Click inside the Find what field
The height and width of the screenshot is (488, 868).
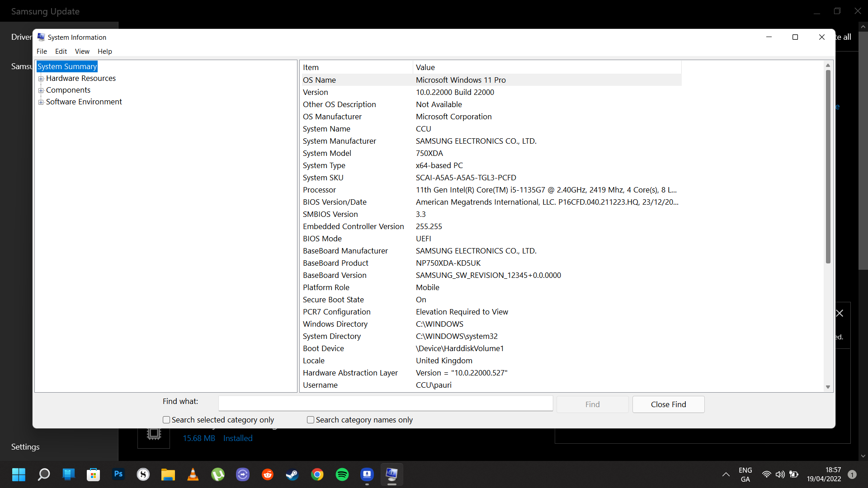point(385,403)
